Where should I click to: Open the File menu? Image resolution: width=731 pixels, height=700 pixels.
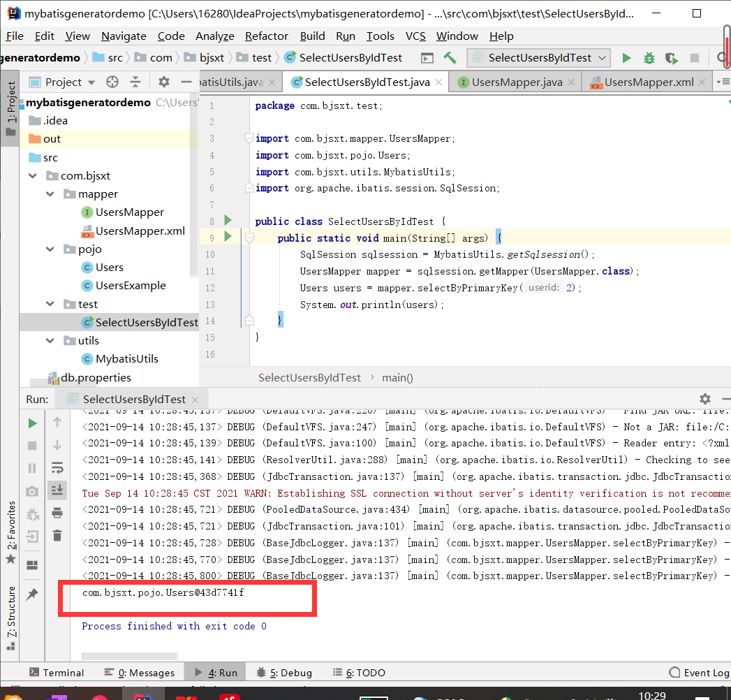coord(15,36)
